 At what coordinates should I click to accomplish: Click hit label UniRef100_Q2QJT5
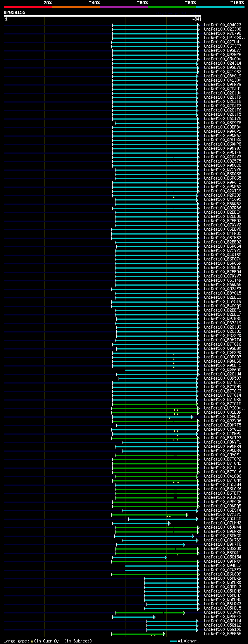click(x=222, y=114)
